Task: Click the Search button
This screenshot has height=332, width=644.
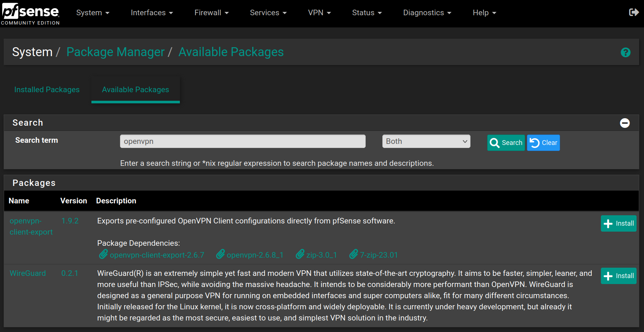Action: 506,143
